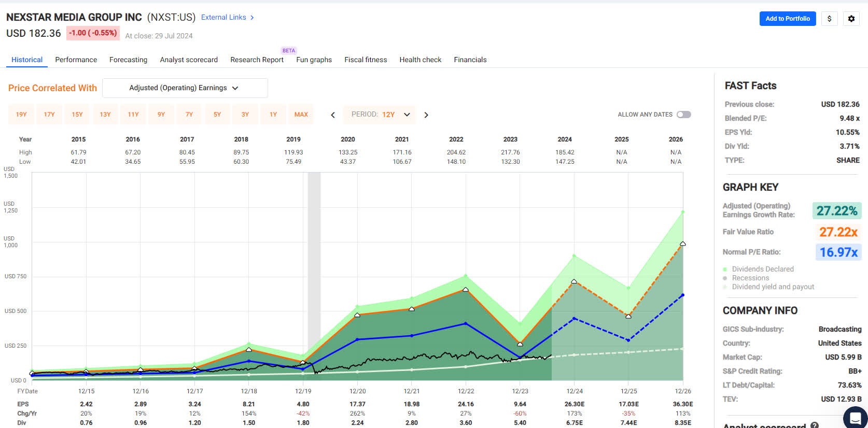The width and height of the screenshot is (868, 428).
Task: Switch to the Historical tab
Action: click(27, 60)
